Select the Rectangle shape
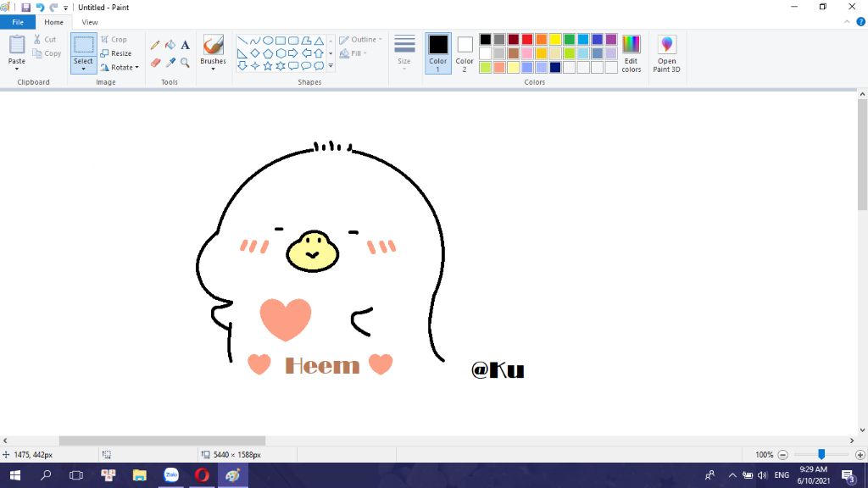This screenshot has width=868, height=488. coord(281,41)
